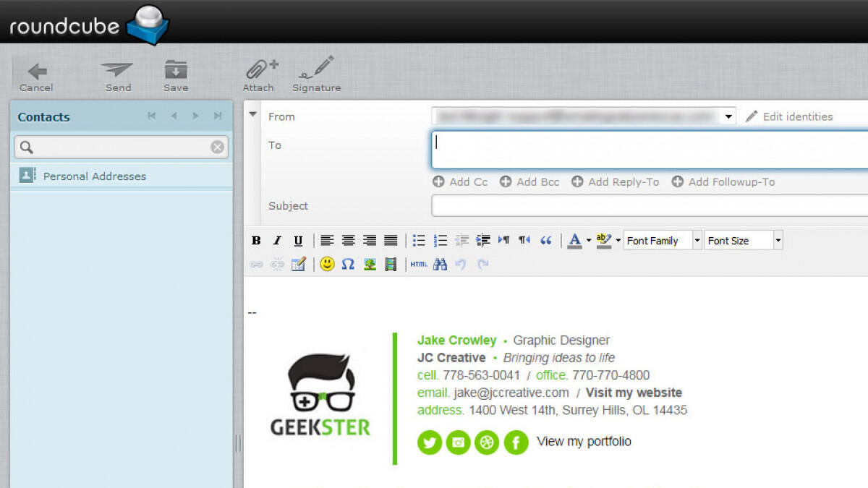The width and height of the screenshot is (868, 488).
Task: Insert an emoticon with smiley icon
Action: click(x=327, y=265)
